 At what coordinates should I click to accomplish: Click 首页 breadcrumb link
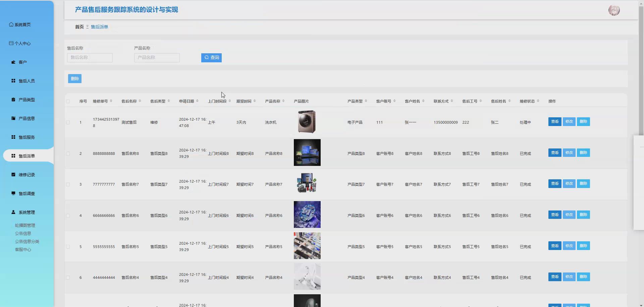tap(79, 27)
